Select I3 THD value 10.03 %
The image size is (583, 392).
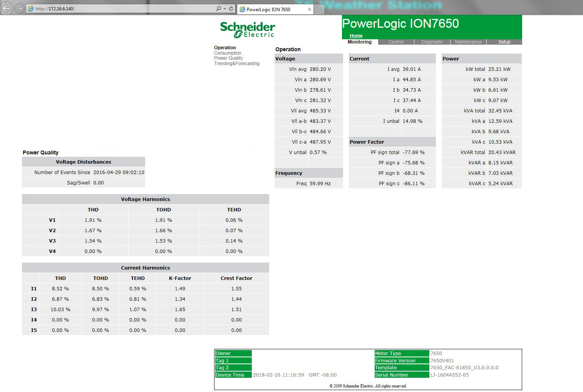(60, 310)
